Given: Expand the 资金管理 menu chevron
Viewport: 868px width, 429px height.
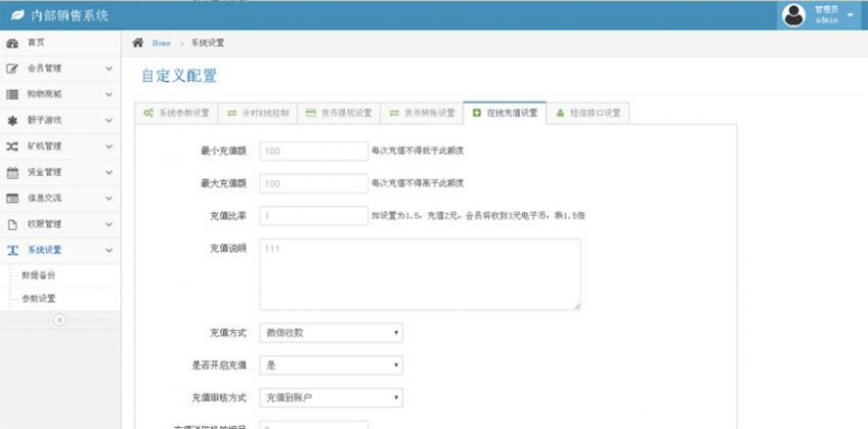Looking at the screenshot, I should 109,173.
